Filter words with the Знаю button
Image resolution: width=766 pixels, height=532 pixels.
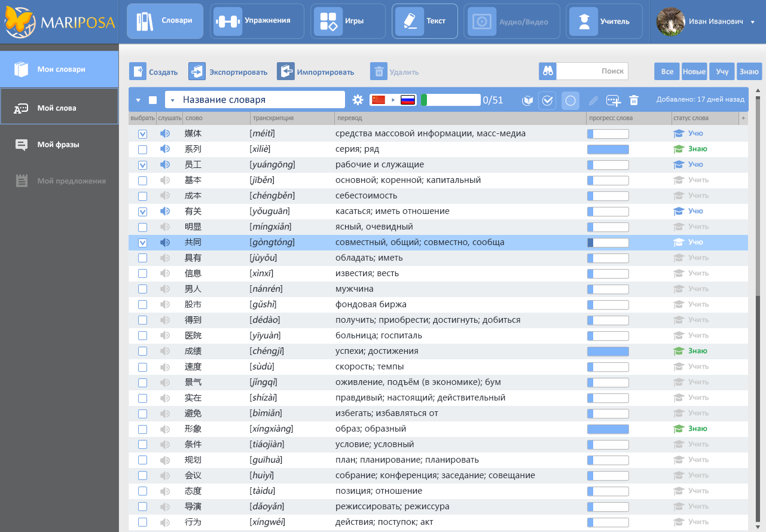point(749,72)
